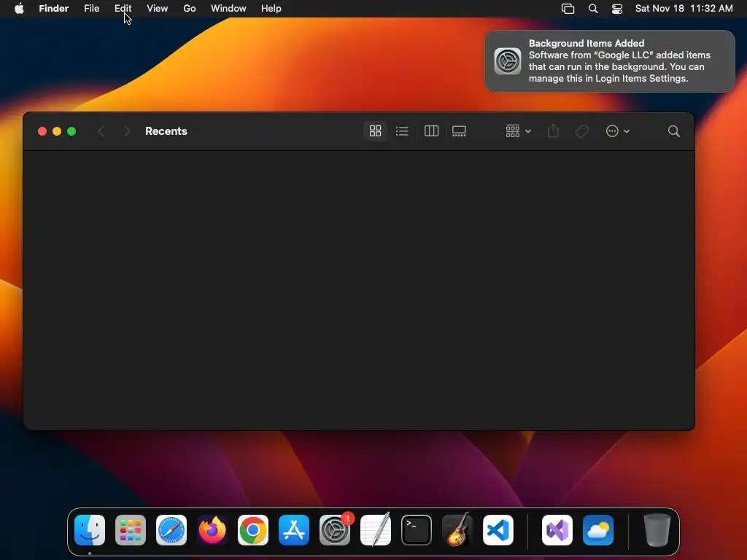This screenshot has height=560, width=747.
Task: Open the Go menu
Action: point(190,8)
